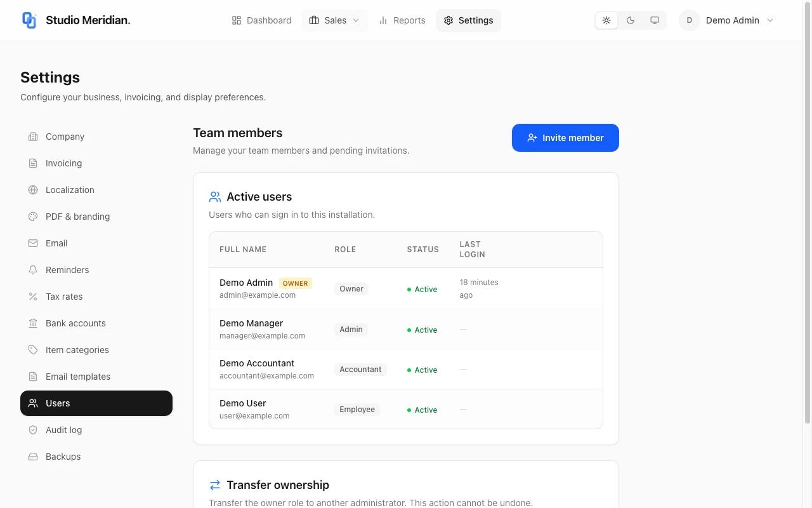Click the Audit log shield icon

pos(33,430)
